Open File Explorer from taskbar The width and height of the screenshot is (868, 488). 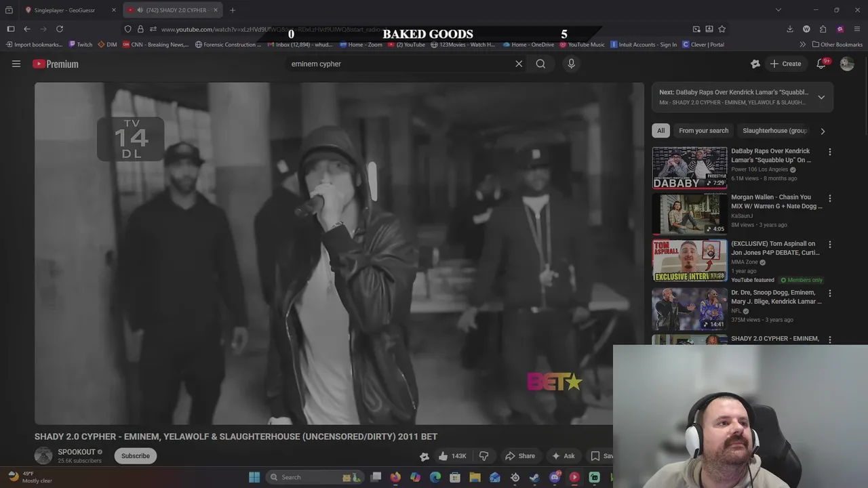point(475,477)
